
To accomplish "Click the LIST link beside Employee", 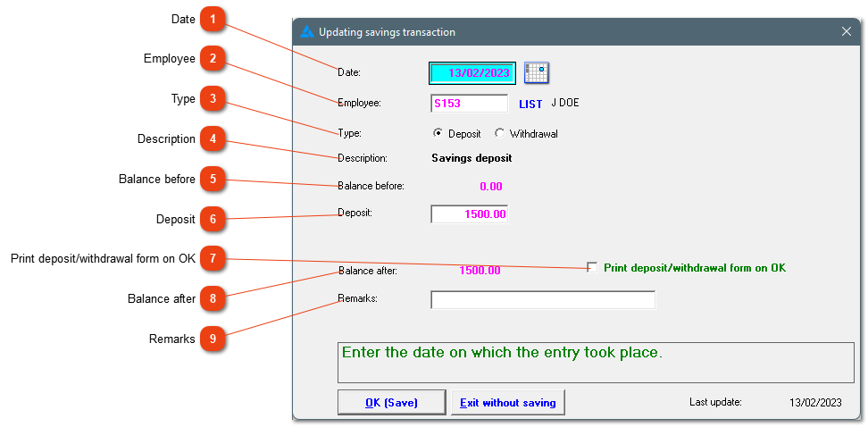I will [x=530, y=104].
